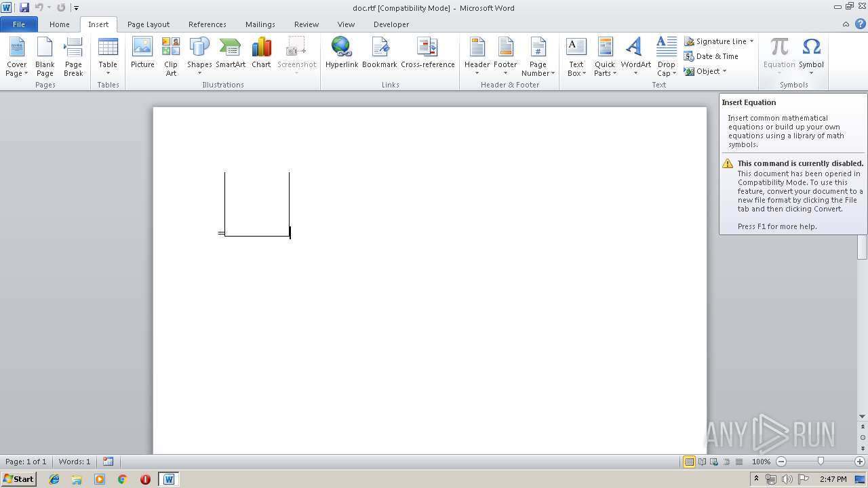Open the Table insert menu
Screen dimensions: 868x488
pyautogui.click(x=108, y=57)
